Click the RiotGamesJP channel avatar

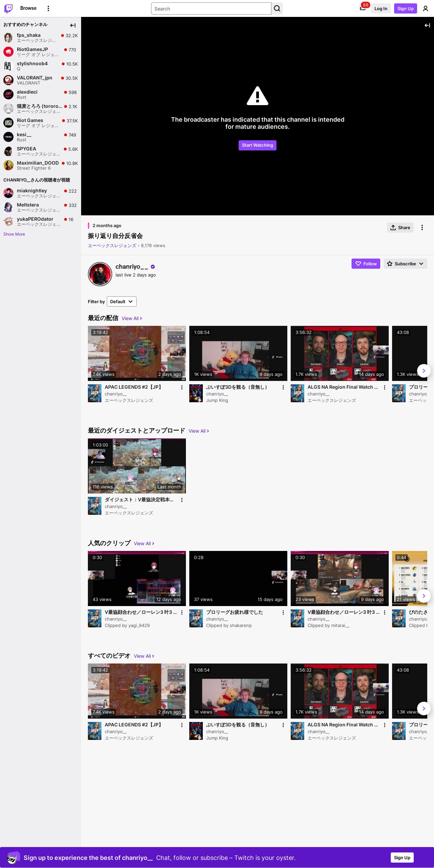[8, 52]
